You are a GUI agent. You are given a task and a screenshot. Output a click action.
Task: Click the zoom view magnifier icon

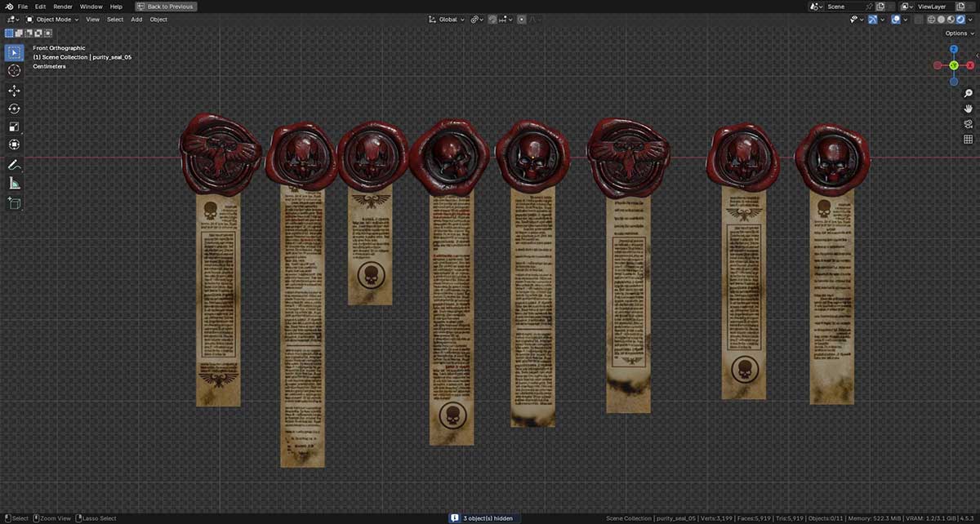tap(969, 94)
